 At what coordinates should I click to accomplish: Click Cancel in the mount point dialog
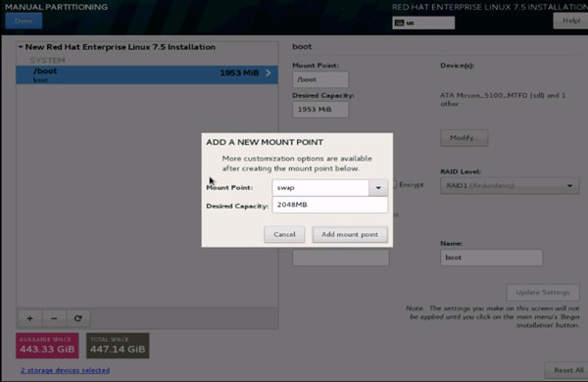(284, 234)
